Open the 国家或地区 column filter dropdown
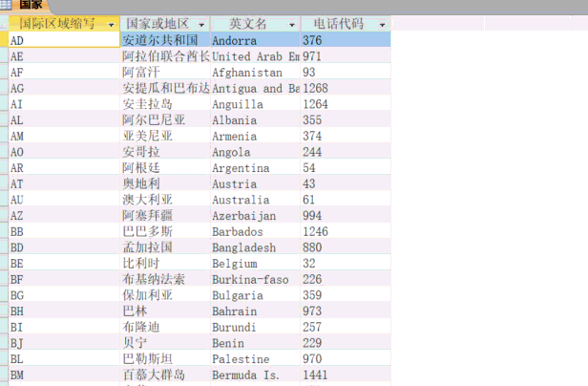588x386 pixels. [201, 25]
